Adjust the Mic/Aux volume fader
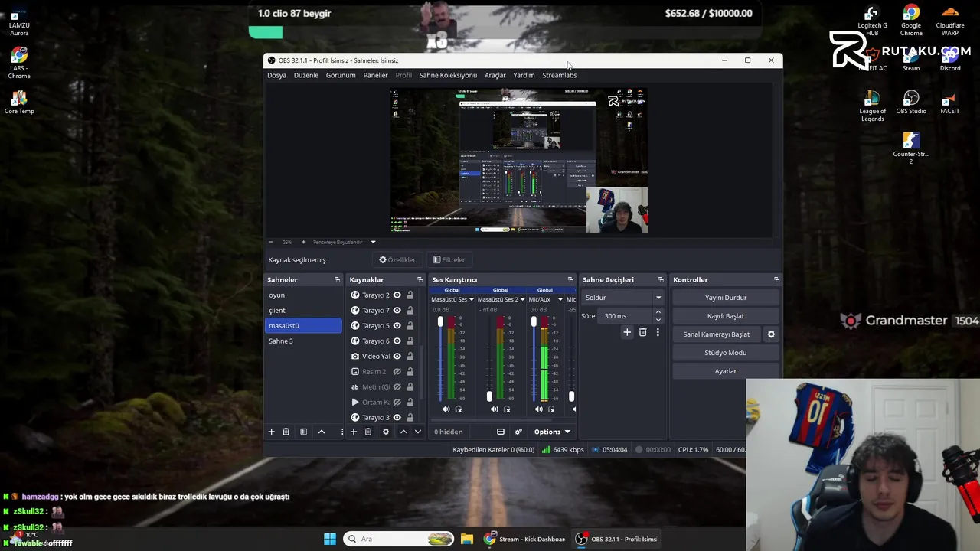 [534, 322]
